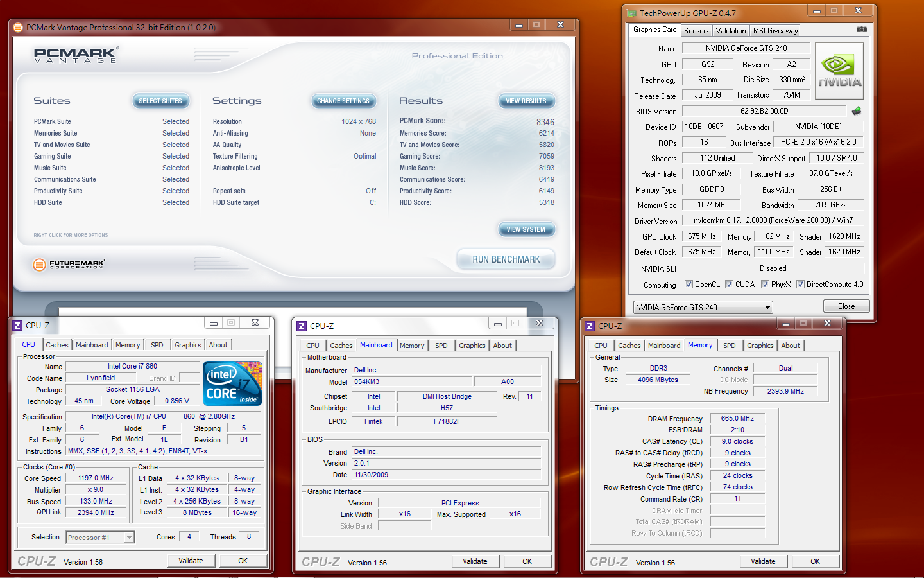Image resolution: width=924 pixels, height=578 pixels.
Task: Open the Processor #1 selection dropdown
Action: [x=100, y=538]
